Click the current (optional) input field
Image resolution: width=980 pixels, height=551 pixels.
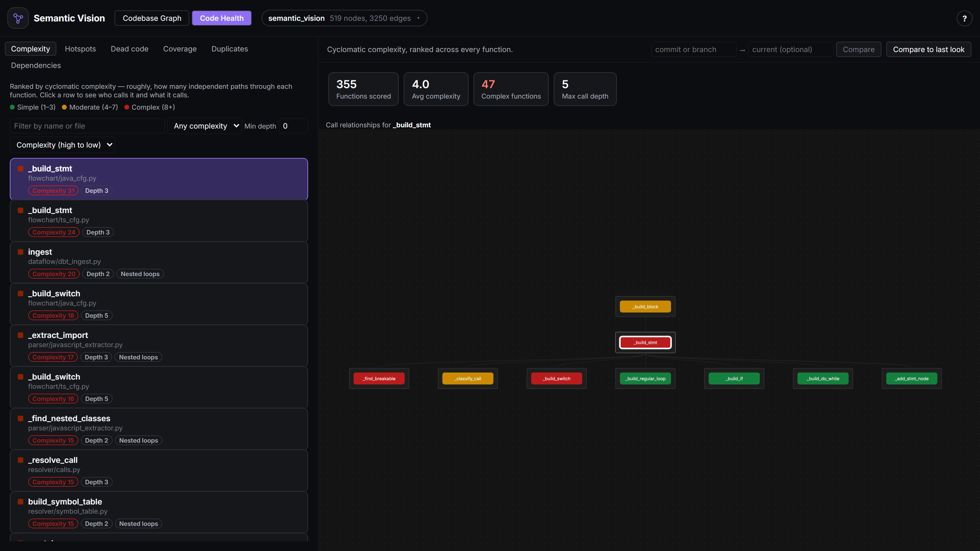tap(790, 49)
